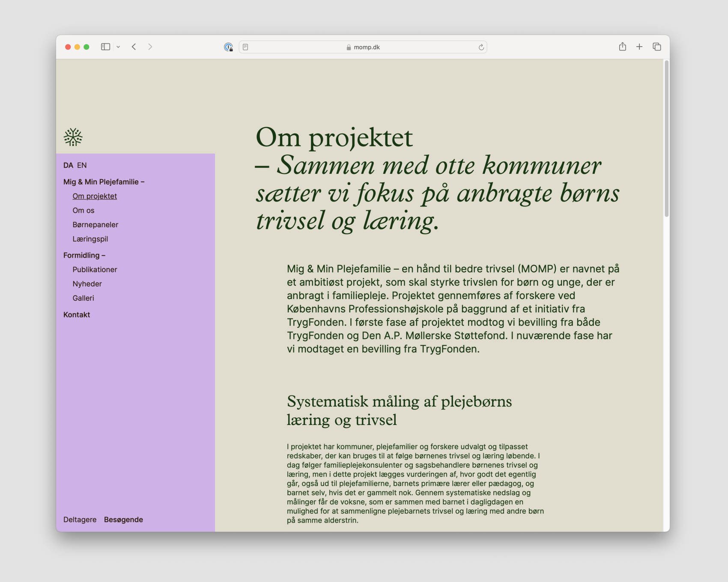The height and width of the screenshot is (582, 728).
Task: Open the Publikationer menu item
Action: (x=95, y=270)
